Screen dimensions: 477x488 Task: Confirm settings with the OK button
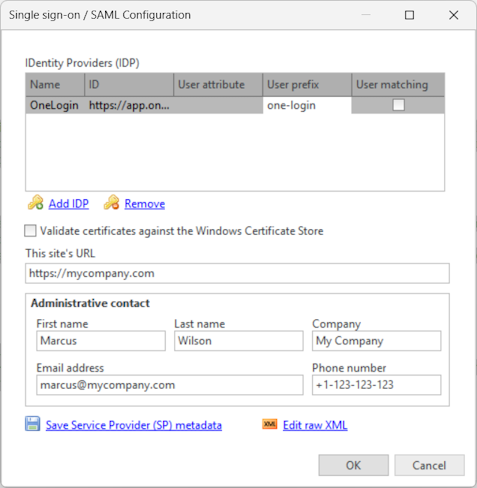pyautogui.click(x=353, y=465)
